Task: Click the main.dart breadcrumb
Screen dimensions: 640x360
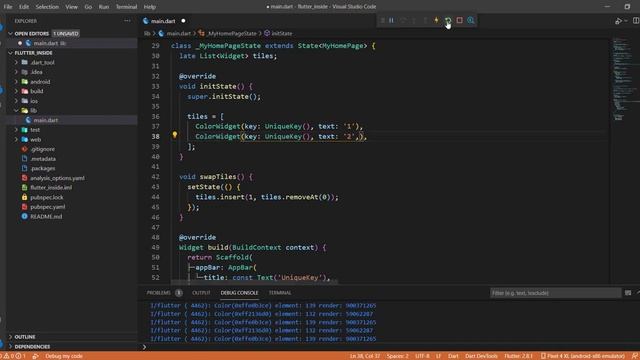Action: (x=178, y=33)
